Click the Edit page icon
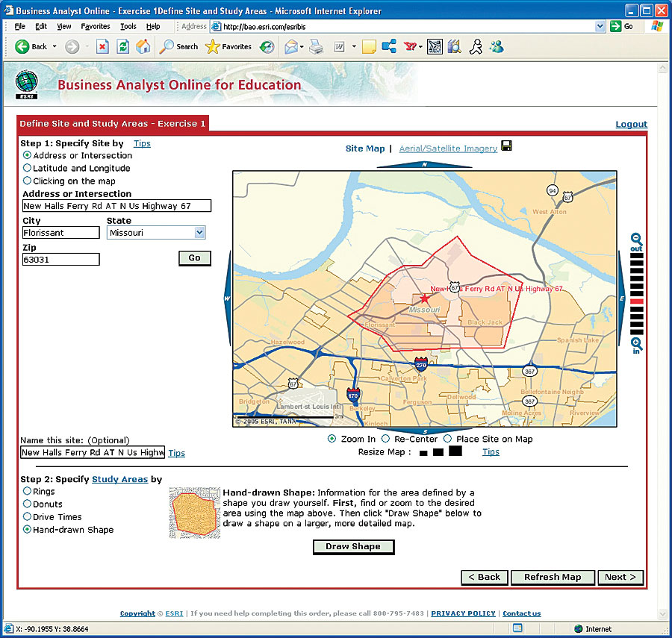672x638 pixels. [x=339, y=47]
